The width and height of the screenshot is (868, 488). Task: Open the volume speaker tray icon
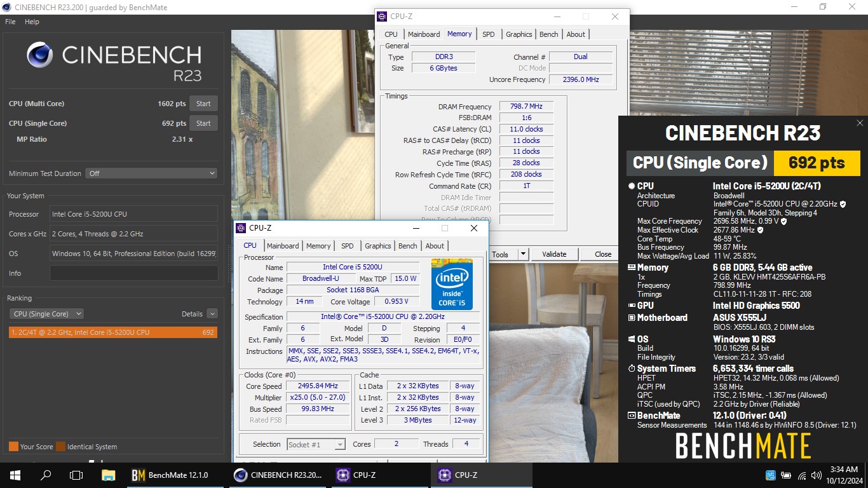816,475
